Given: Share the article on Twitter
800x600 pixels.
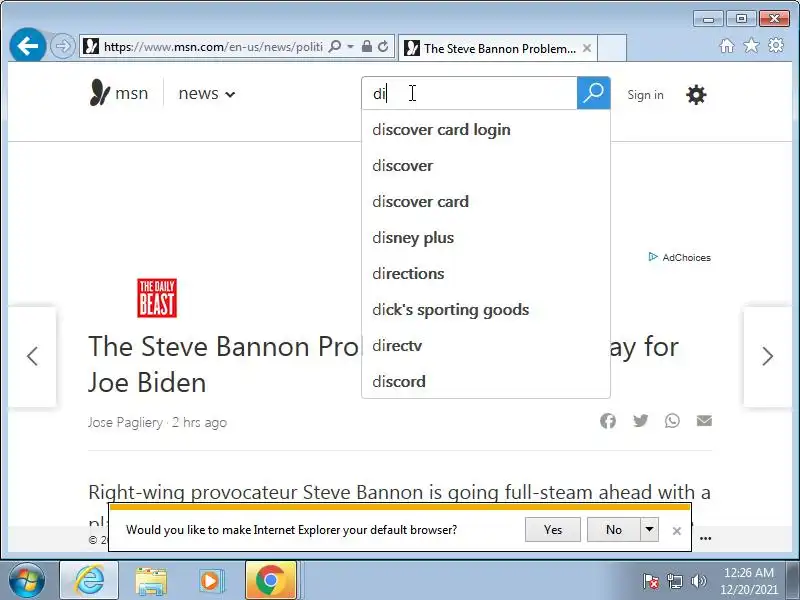Looking at the screenshot, I should pos(640,421).
